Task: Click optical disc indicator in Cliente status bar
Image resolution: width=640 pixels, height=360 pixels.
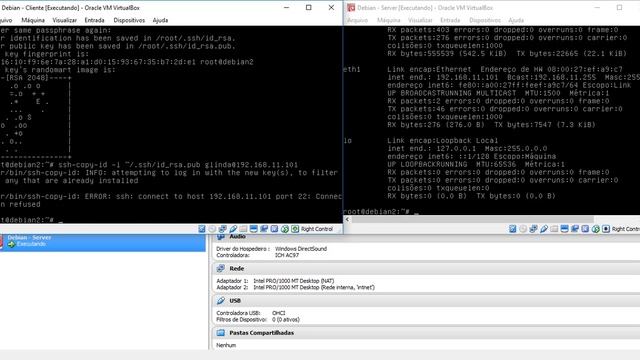Action: click(212, 229)
